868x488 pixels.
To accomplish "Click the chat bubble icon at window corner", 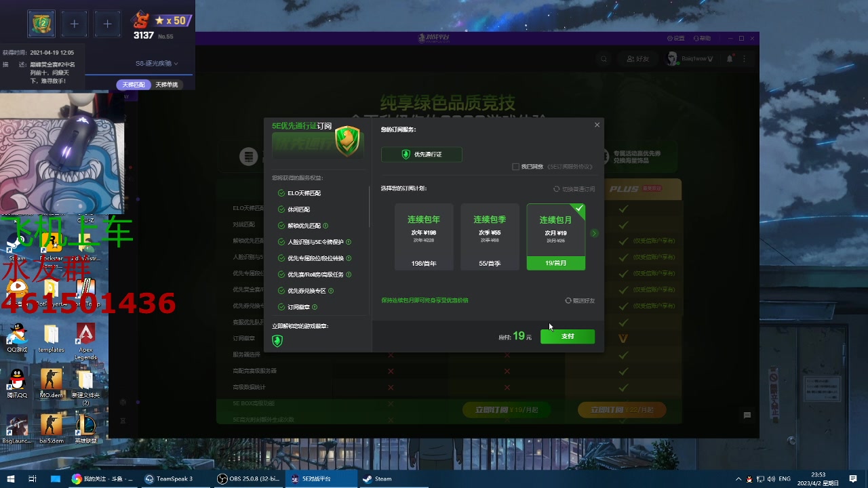I will pos(747,415).
